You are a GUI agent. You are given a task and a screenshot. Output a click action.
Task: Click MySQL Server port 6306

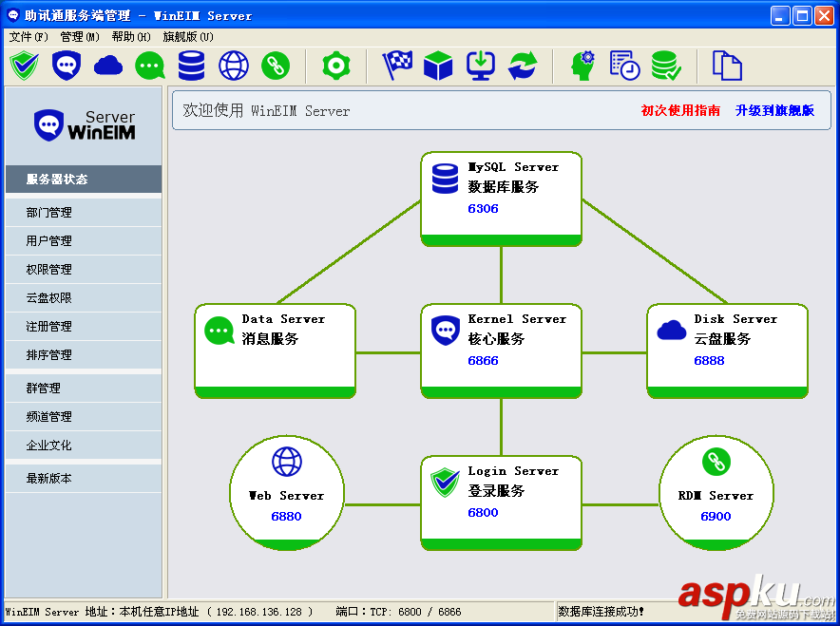pos(483,208)
